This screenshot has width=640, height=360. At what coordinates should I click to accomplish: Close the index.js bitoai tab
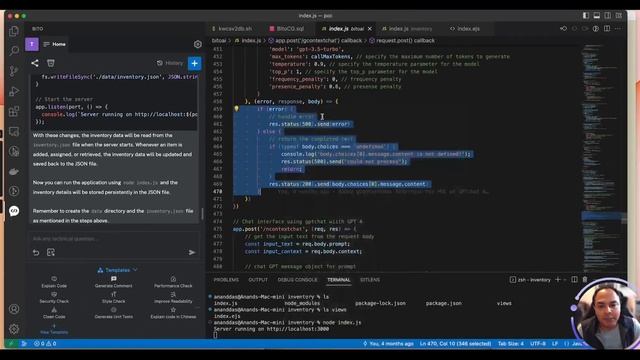(x=370, y=29)
